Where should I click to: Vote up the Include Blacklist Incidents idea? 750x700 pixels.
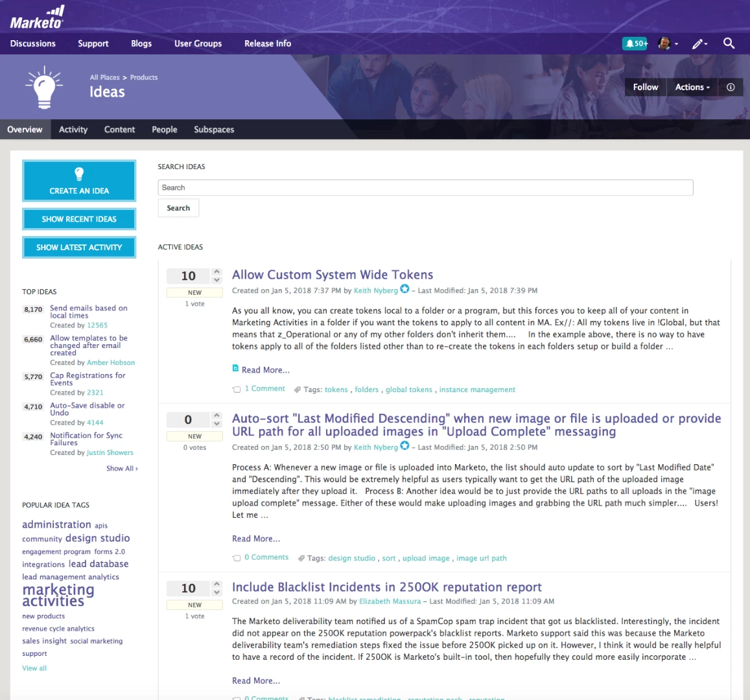click(x=217, y=584)
